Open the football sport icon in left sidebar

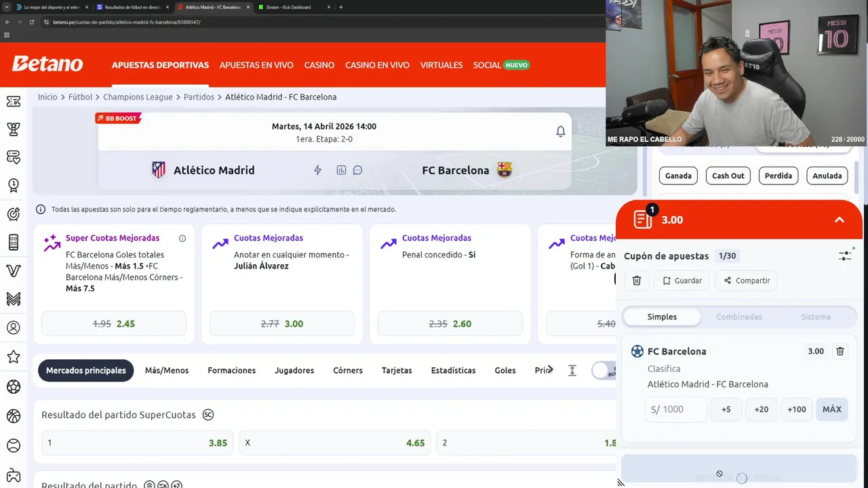tap(14, 387)
